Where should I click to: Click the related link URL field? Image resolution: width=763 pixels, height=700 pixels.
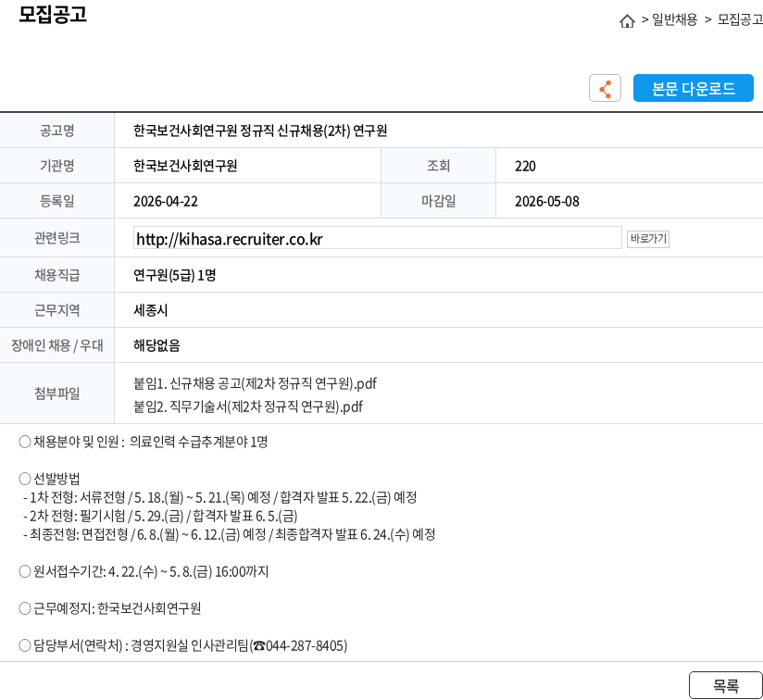[378, 238]
